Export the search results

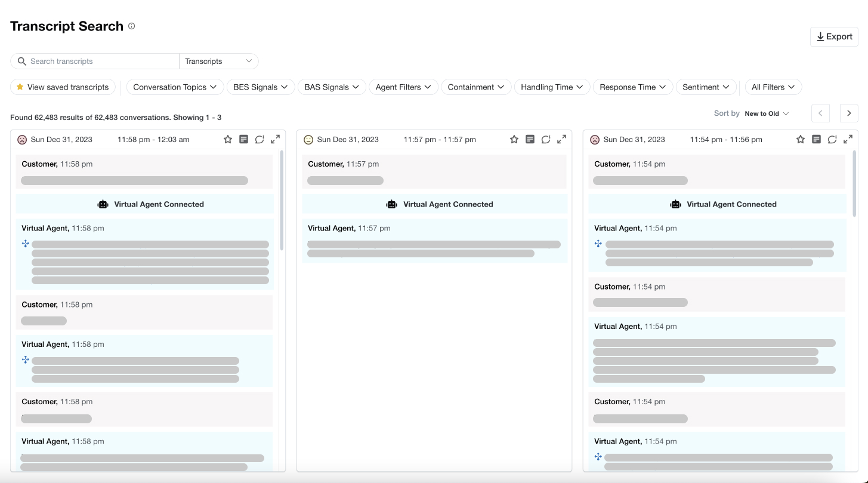pyautogui.click(x=833, y=36)
